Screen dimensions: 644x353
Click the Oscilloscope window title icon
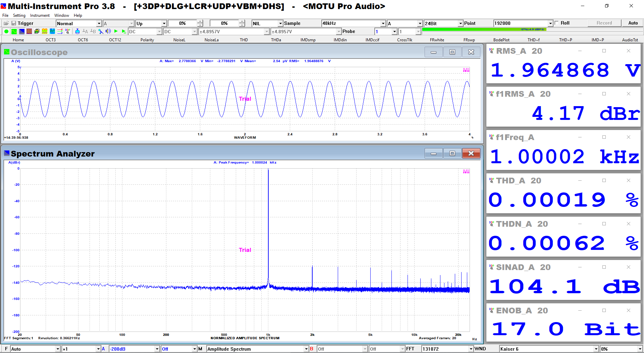[x=7, y=52]
